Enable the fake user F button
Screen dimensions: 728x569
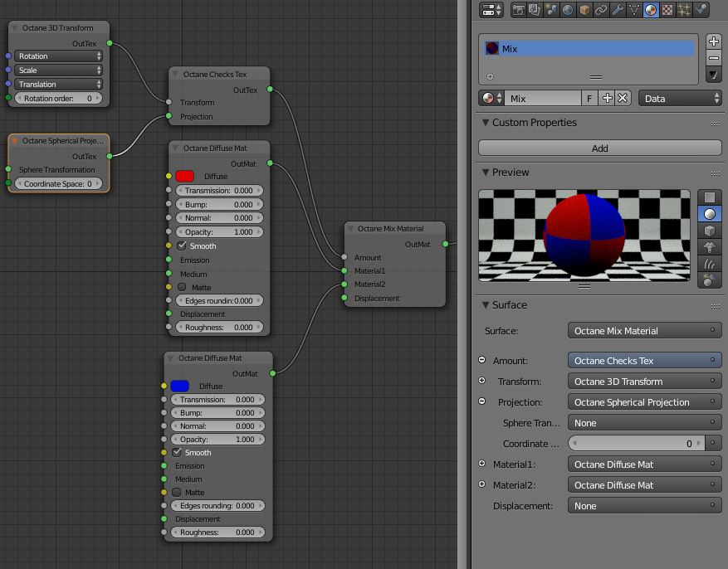tap(589, 98)
